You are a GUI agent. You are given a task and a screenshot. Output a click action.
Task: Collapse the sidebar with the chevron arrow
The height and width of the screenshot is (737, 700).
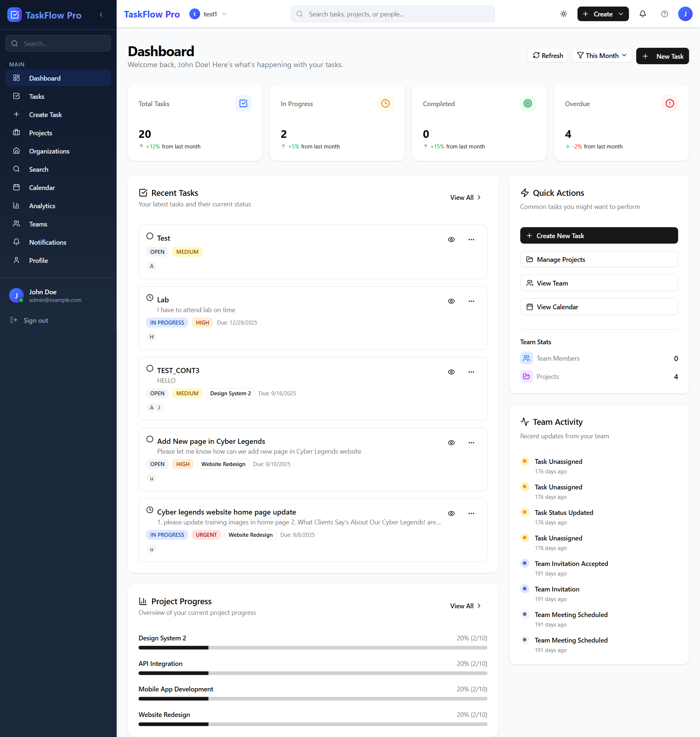(101, 15)
